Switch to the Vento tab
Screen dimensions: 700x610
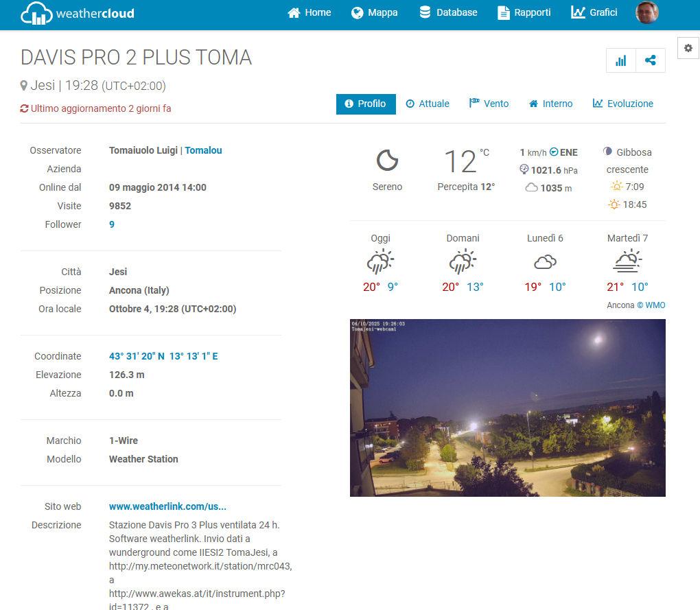(x=489, y=104)
